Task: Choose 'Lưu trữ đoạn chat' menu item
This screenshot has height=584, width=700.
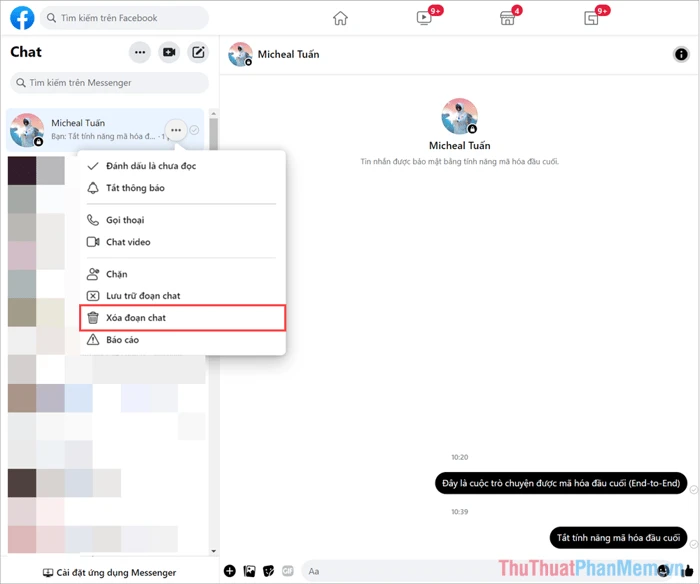Action: pos(182,296)
